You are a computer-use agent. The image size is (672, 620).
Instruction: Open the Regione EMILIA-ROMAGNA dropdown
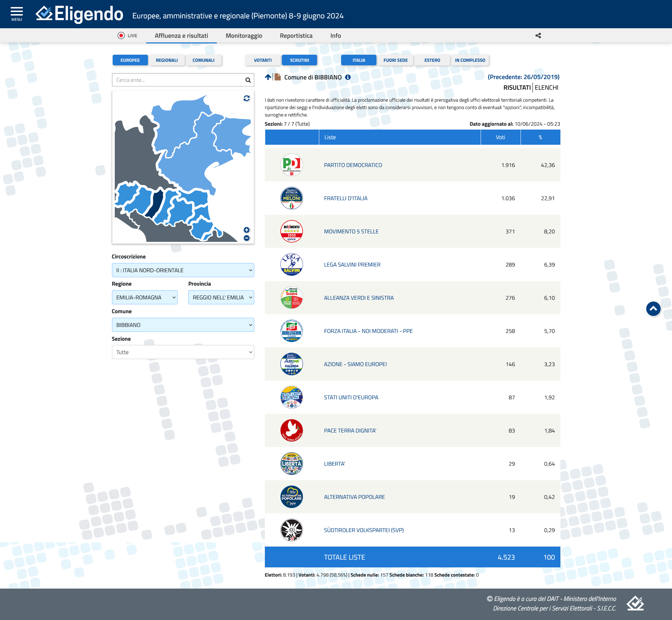(x=145, y=297)
